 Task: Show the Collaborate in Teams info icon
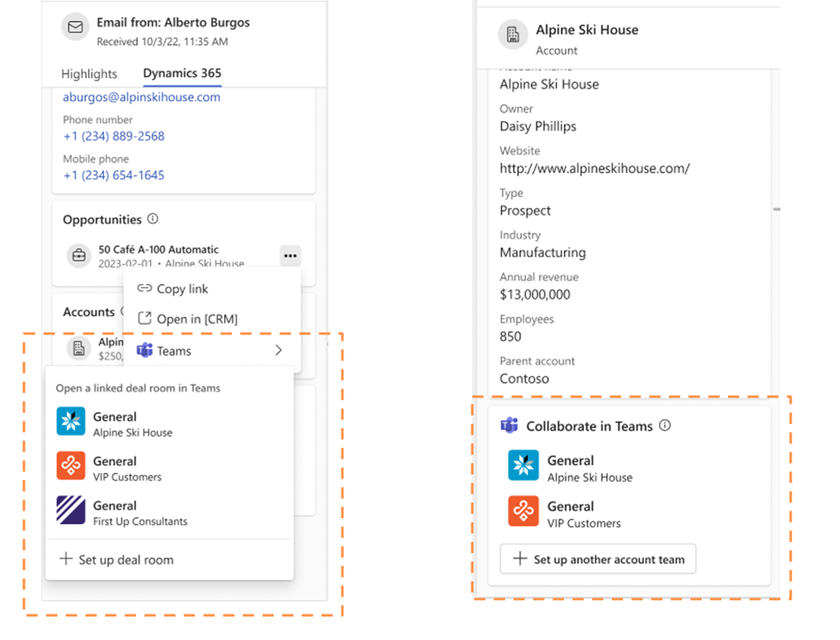664,425
